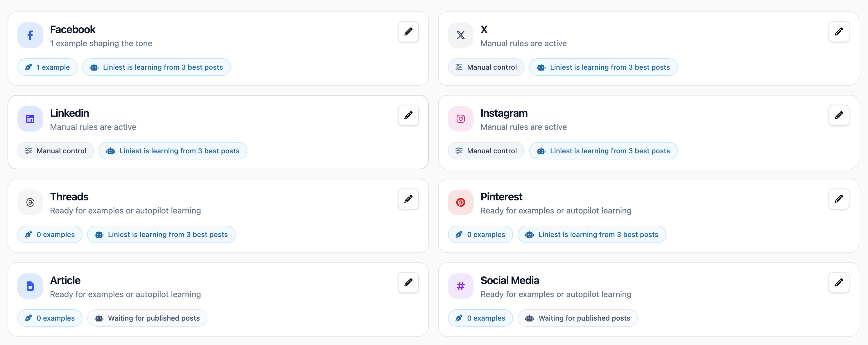Open the Linkedin pencil edit button
The image size is (868, 345).
click(408, 115)
